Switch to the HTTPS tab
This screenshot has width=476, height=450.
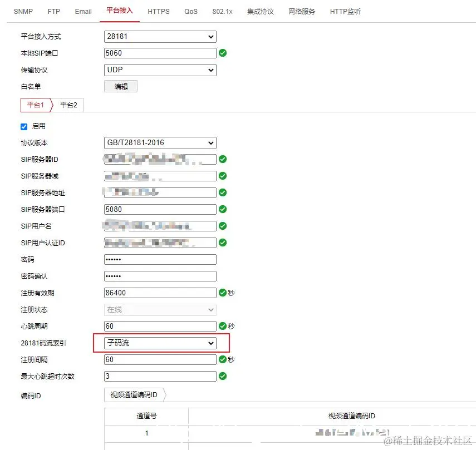coord(158,11)
